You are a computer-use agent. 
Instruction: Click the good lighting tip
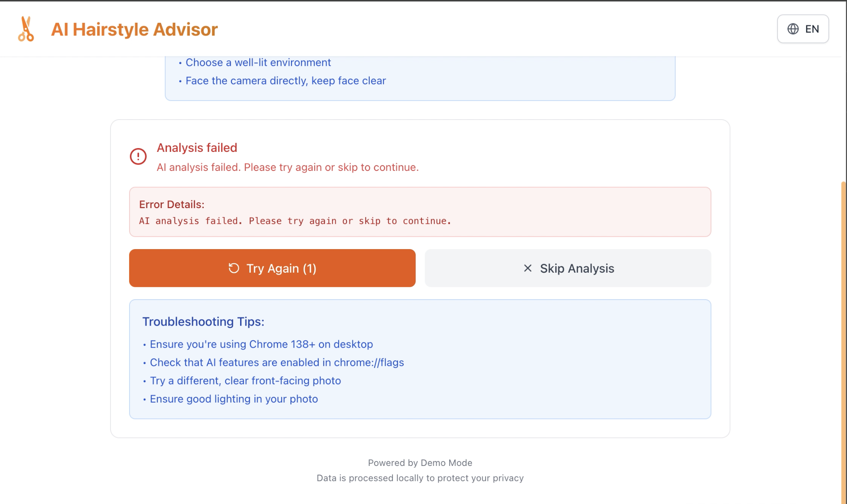pyautogui.click(x=233, y=399)
